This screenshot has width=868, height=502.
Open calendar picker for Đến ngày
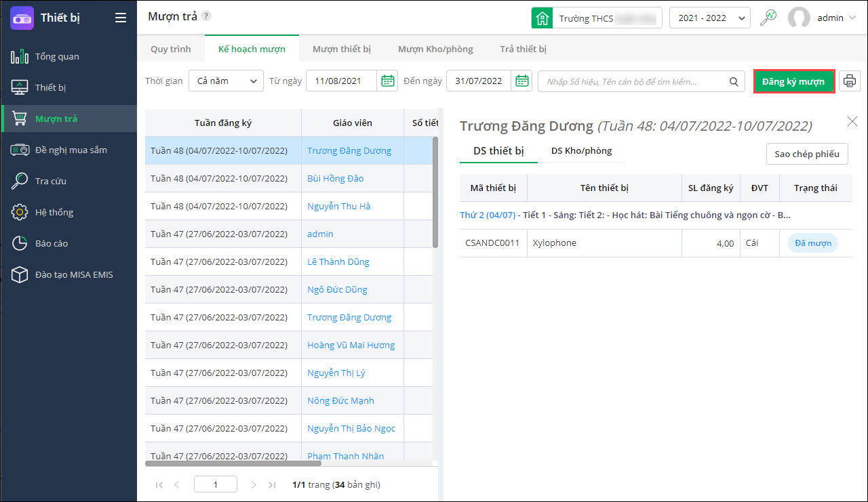click(522, 81)
